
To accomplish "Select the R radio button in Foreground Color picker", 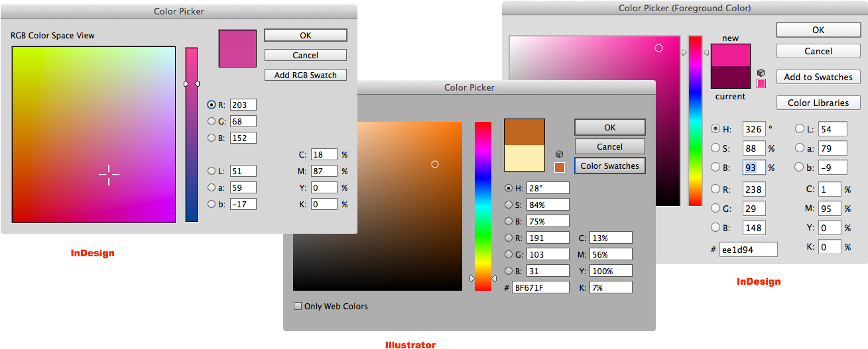I will [x=715, y=189].
